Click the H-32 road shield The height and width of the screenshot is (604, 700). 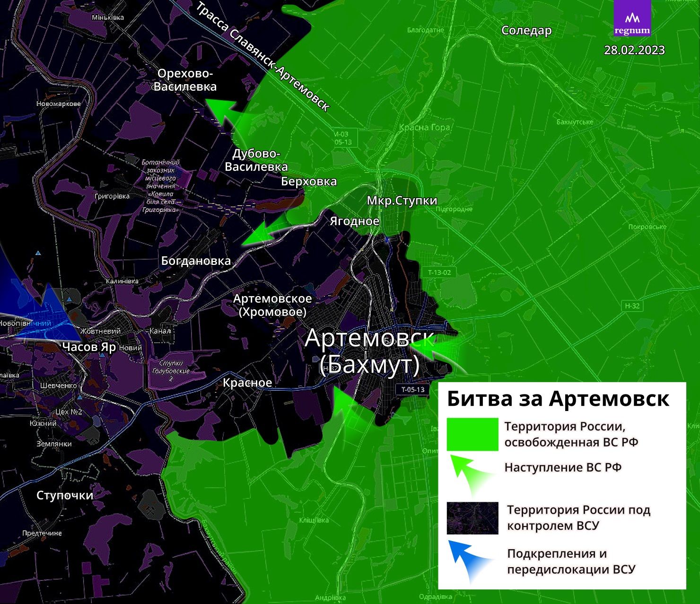[632, 306]
